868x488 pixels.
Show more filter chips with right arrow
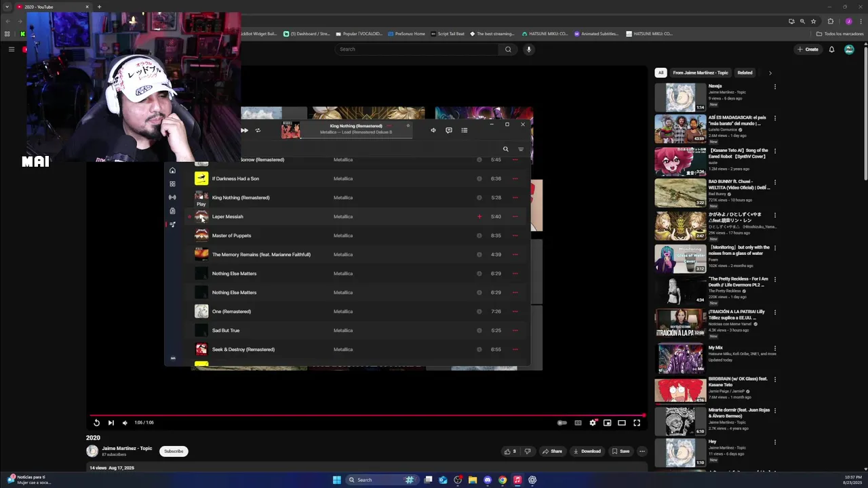pyautogui.click(x=770, y=73)
